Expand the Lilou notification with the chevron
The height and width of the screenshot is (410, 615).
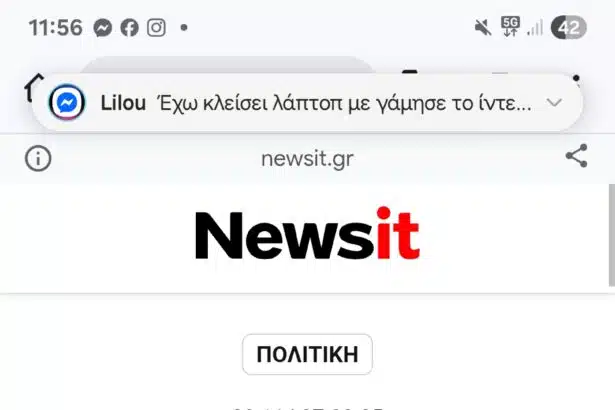pos(554,103)
